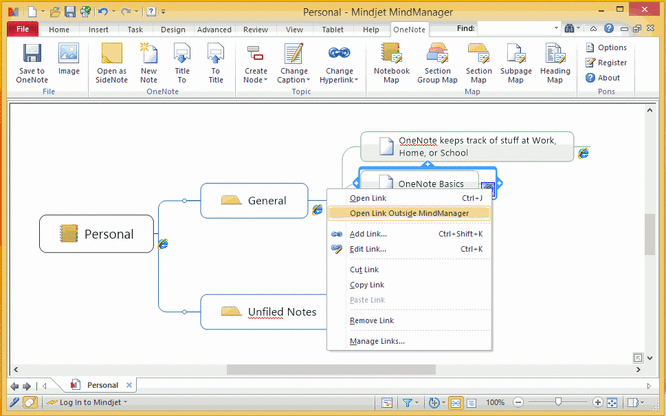Click the Save disk icon in quick access
The width and height of the screenshot is (666, 416).
click(x=70, y=11)
